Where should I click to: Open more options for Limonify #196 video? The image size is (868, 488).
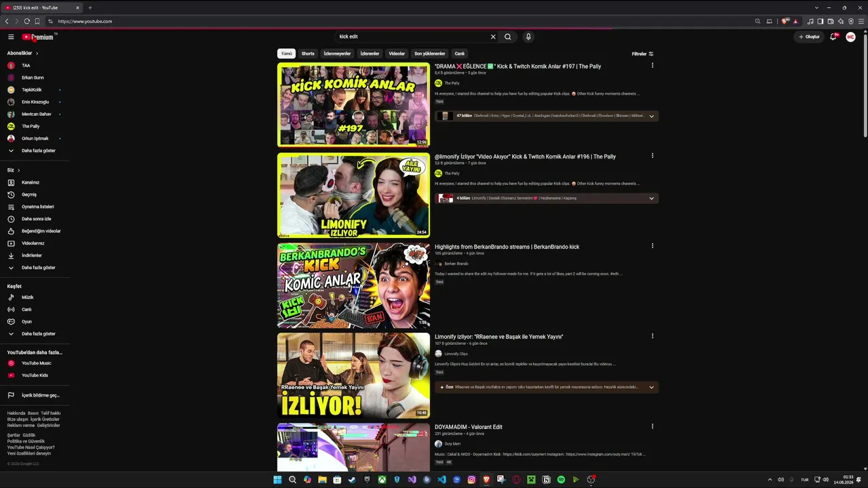click(652, 156)
